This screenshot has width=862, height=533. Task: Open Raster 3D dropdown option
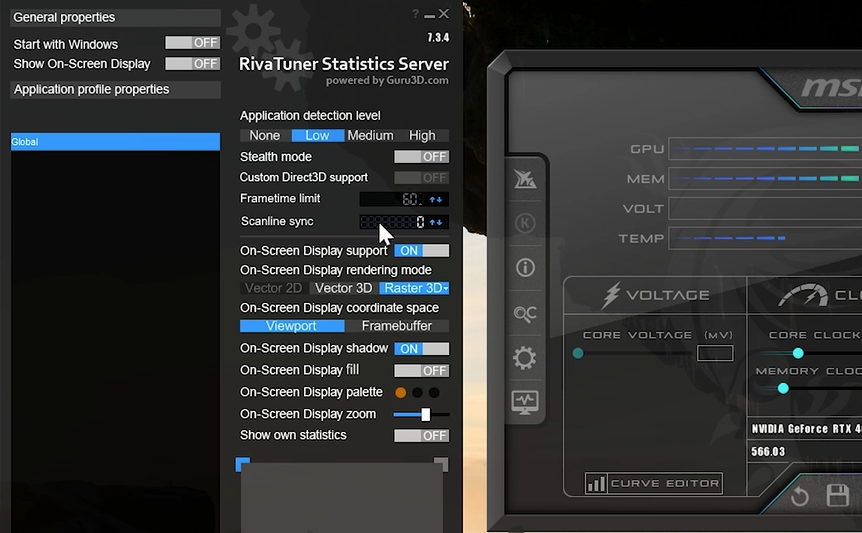tap(415, 288)
